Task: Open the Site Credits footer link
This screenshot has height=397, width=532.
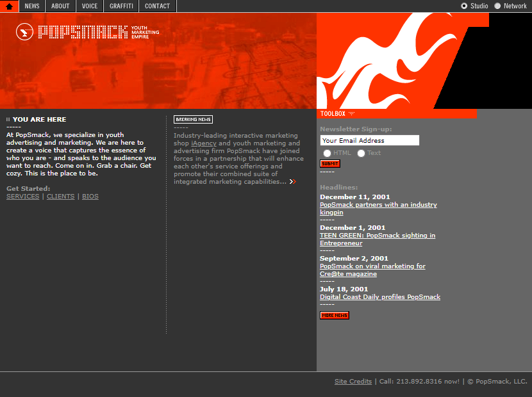Action: [x=353, y=382]
